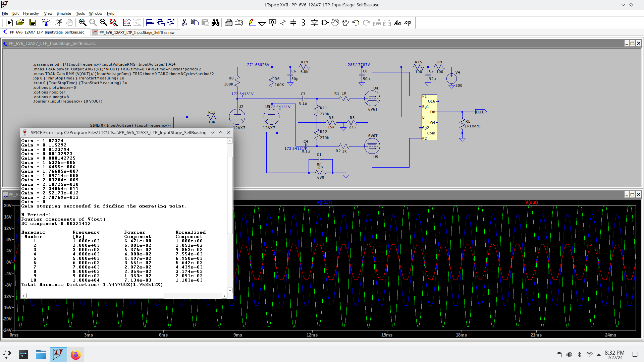Click the V(n017) trace label

[x=324, y=202]
